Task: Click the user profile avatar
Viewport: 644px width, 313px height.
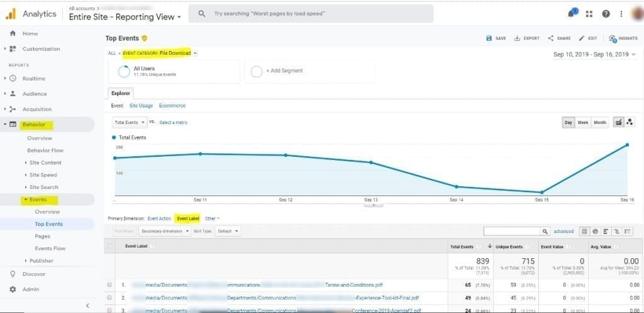Action: pos(638,14)
